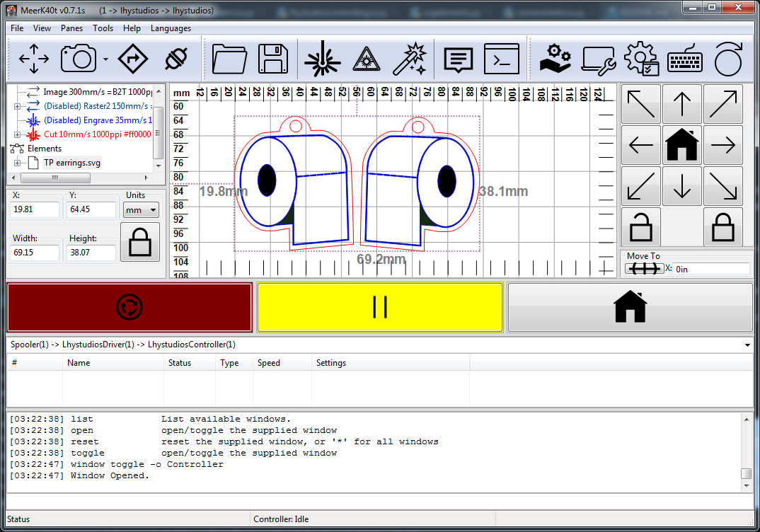Click the large home button beside pause
760x532 pixels.
click(630, 307)
